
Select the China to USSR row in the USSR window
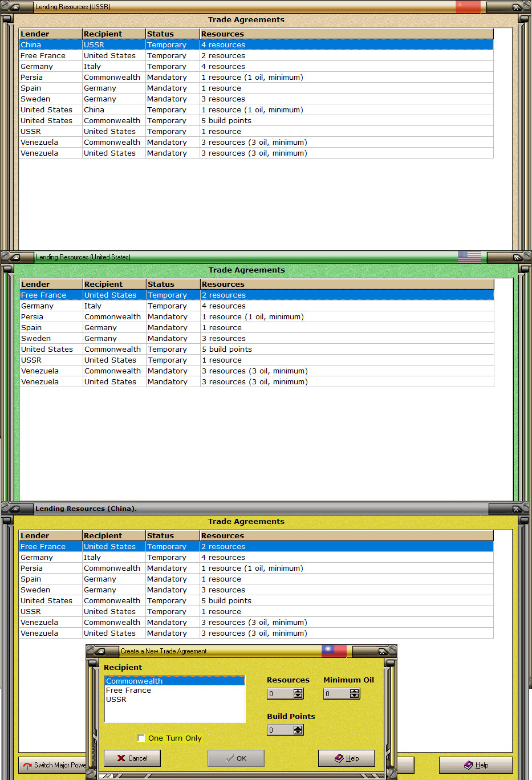point(256,44)
